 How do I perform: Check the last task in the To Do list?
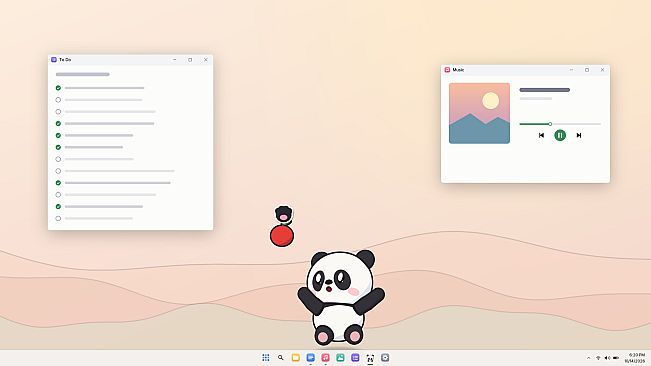pos(58,218)
